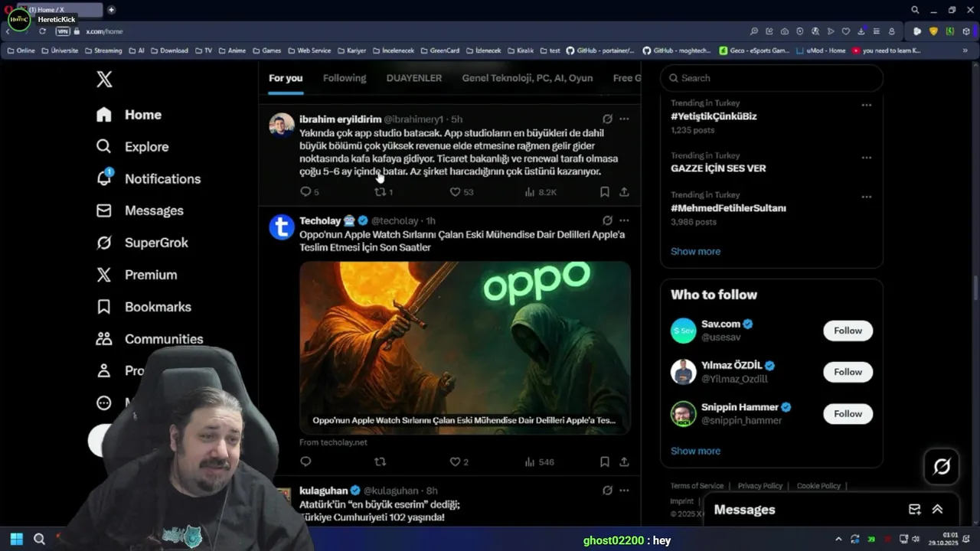The height and width of the screenshot is (551, 980).
Task: Open Premium in sidebar
Action: (136, 275)
